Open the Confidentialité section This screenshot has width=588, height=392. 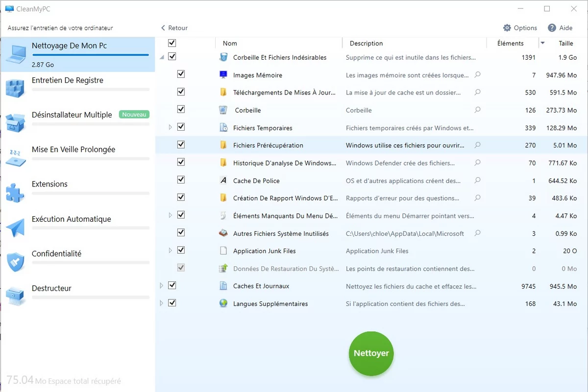(x=78, y=262)
